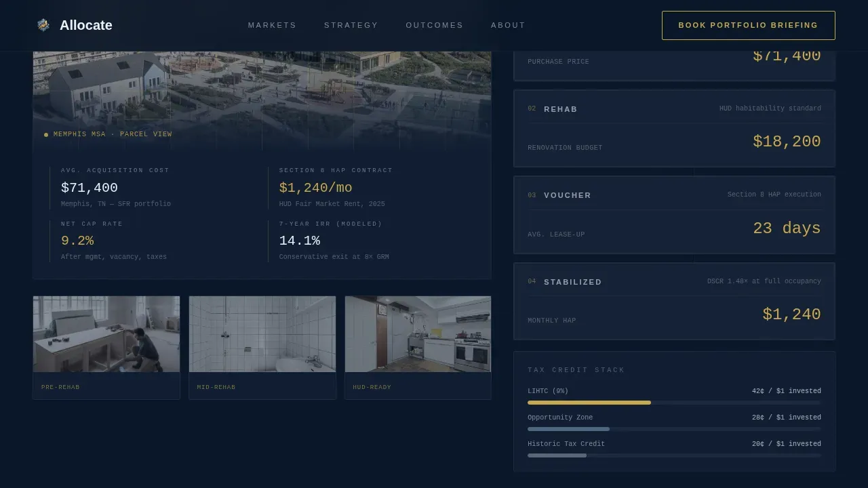Click the Renovation Budget label
The image size is (868, 488).
(x=565, y=148)
